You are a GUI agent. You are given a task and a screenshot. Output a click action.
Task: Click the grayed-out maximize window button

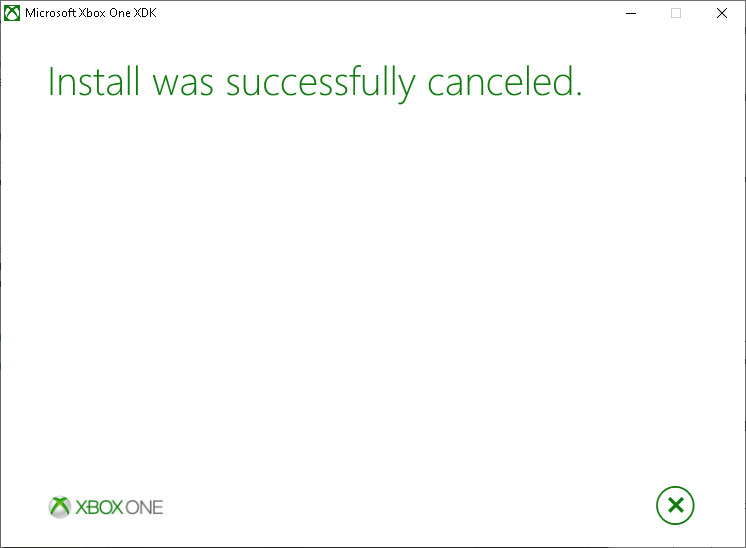[x=676, y=13]
